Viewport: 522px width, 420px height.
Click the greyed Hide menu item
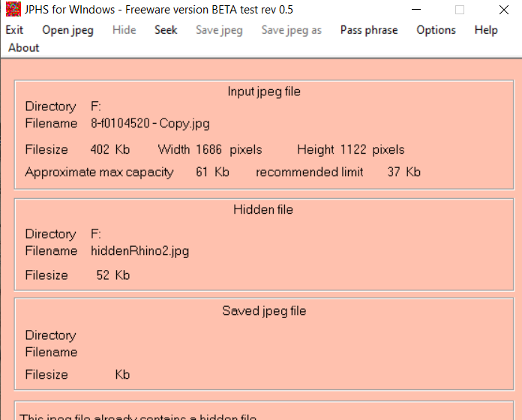point(124,30)
